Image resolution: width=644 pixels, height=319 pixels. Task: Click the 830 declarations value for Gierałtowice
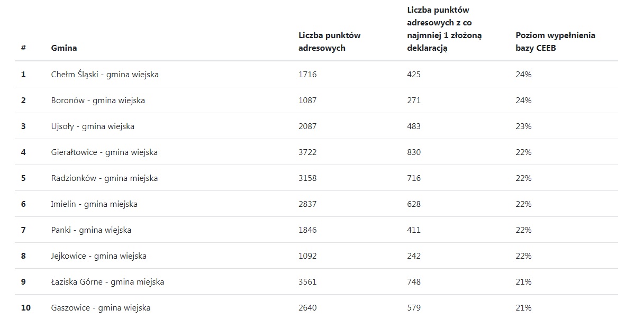pos(414,152)
